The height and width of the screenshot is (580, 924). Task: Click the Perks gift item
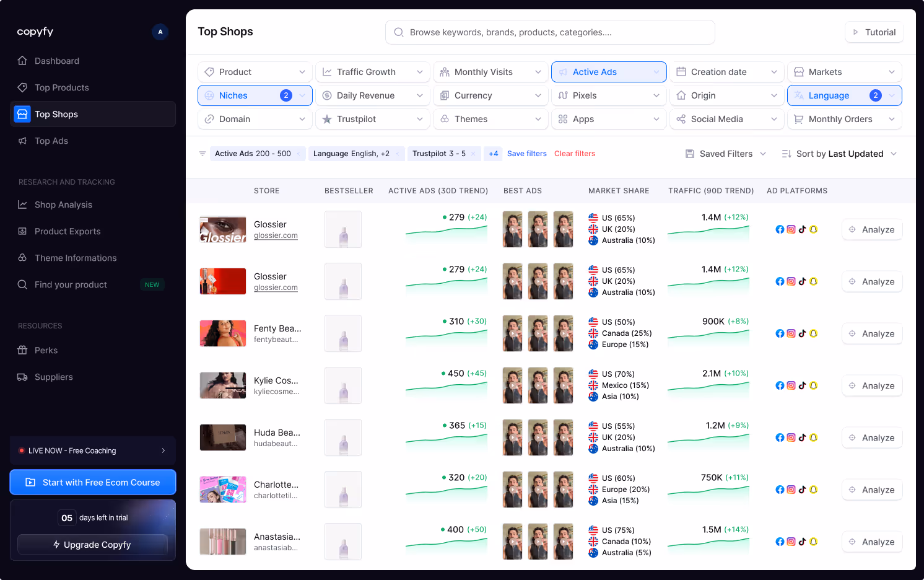click(93, 350)
